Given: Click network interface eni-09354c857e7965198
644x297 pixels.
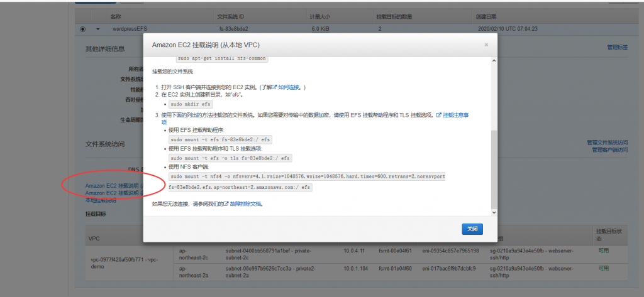Looking at the screenshot, I should click(x=450, y=251).
